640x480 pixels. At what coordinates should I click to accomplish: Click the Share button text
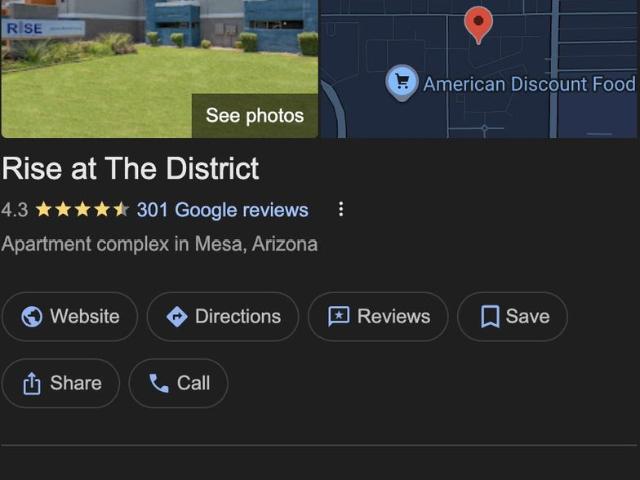pos(76,383)
